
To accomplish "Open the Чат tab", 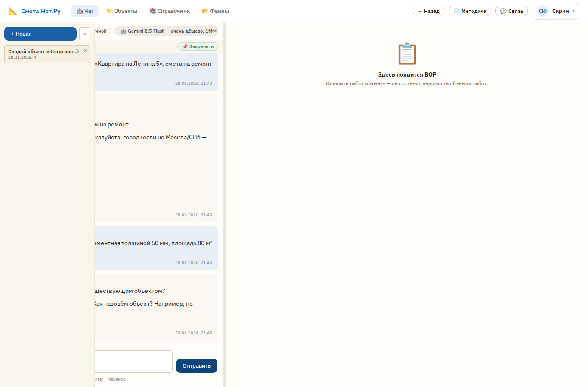I will point(85,11).
